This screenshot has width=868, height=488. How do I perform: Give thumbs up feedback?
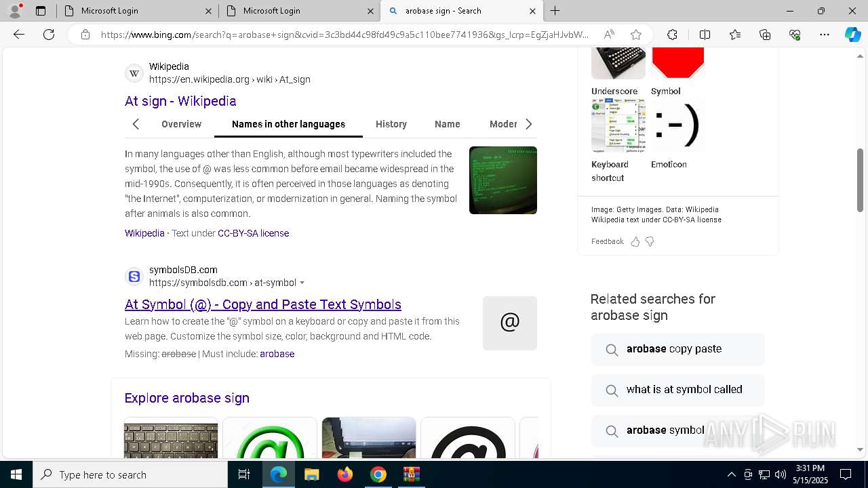pyautogui.click(x=635, y=241)
